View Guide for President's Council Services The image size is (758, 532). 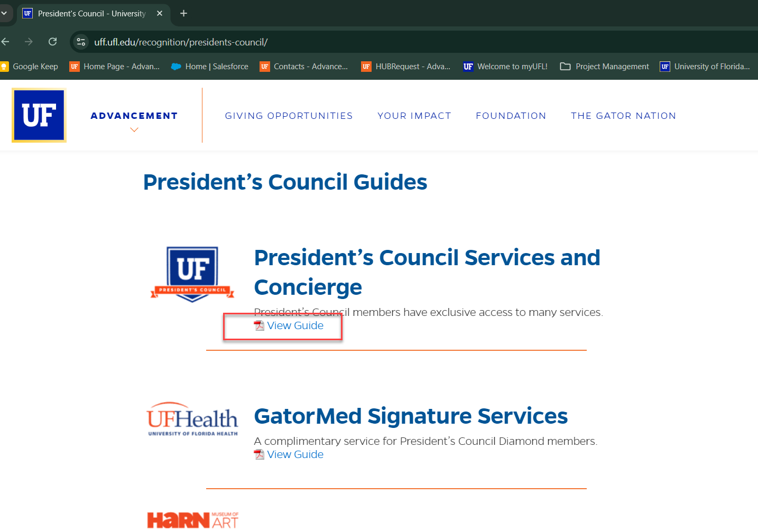295,326
